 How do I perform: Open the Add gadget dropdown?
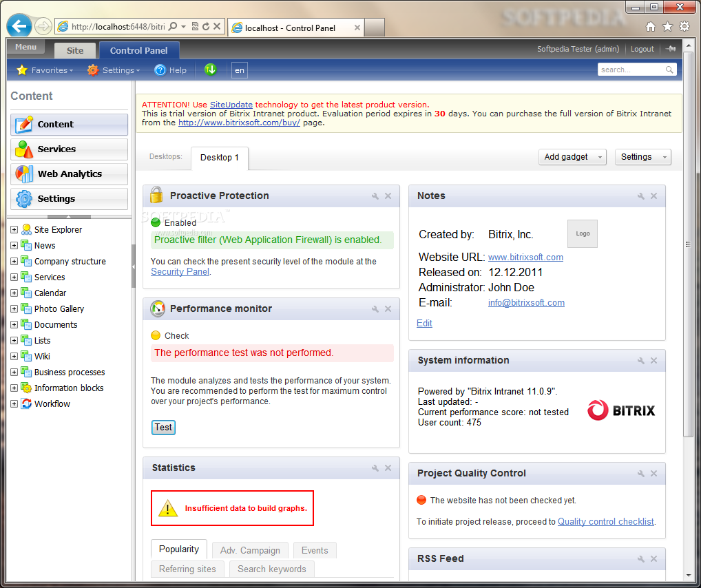[572, 157]
